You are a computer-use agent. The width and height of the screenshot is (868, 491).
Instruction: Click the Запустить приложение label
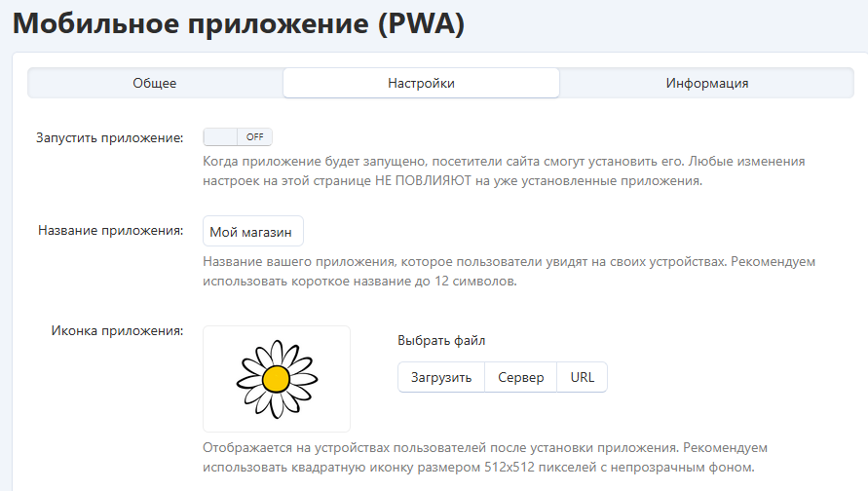[109, 137]
